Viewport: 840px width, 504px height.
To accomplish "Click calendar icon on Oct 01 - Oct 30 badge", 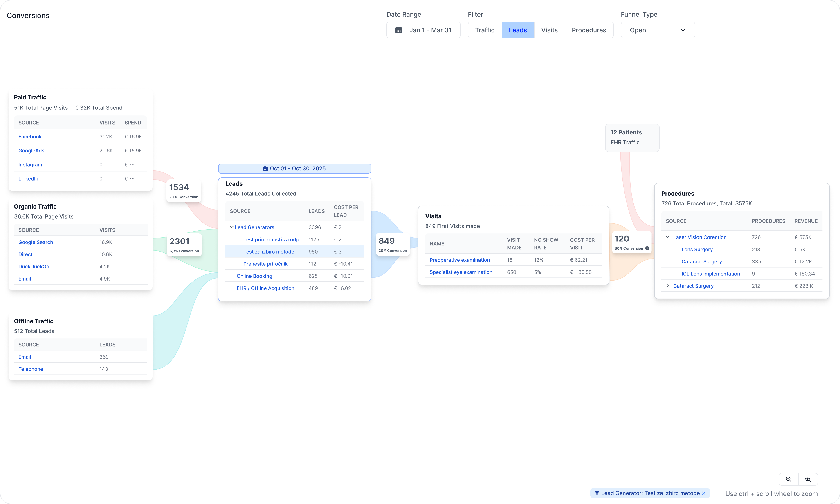I will pos(266,169).
